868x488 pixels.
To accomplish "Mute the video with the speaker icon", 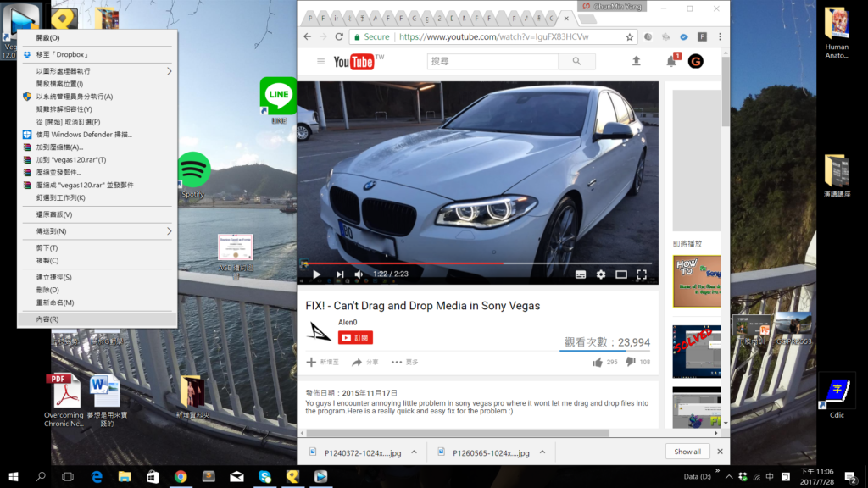I will coord(359,274).
